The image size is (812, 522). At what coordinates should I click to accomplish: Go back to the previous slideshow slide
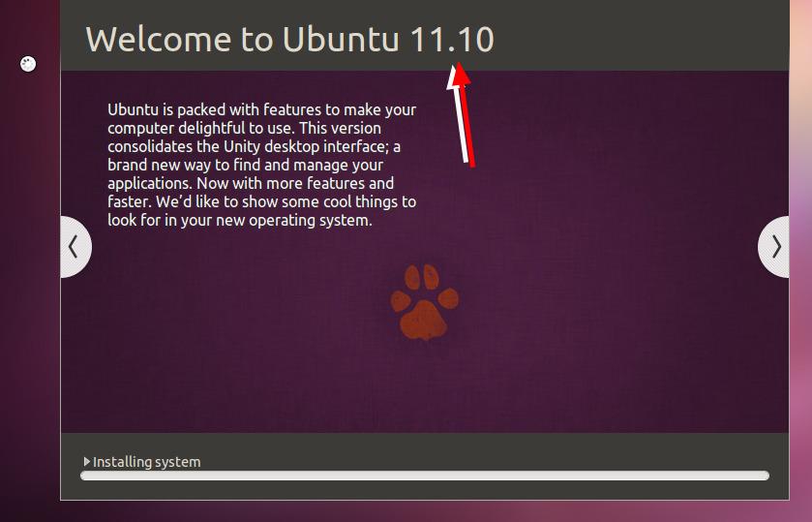coord(75,247)
